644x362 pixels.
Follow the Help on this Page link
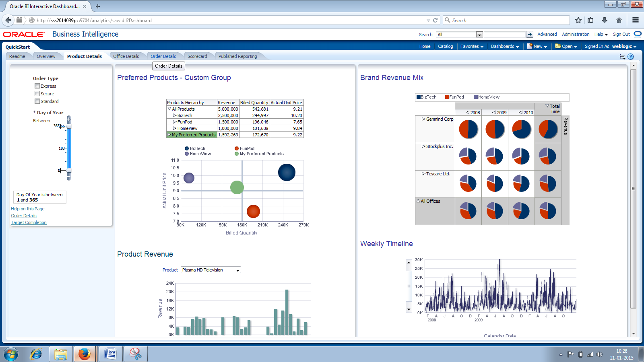click(28, 209)
